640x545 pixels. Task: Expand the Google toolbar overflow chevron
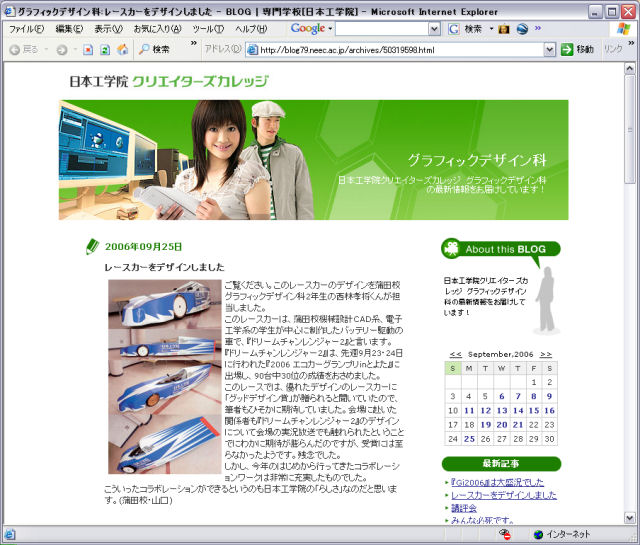(x=538, y=28)
